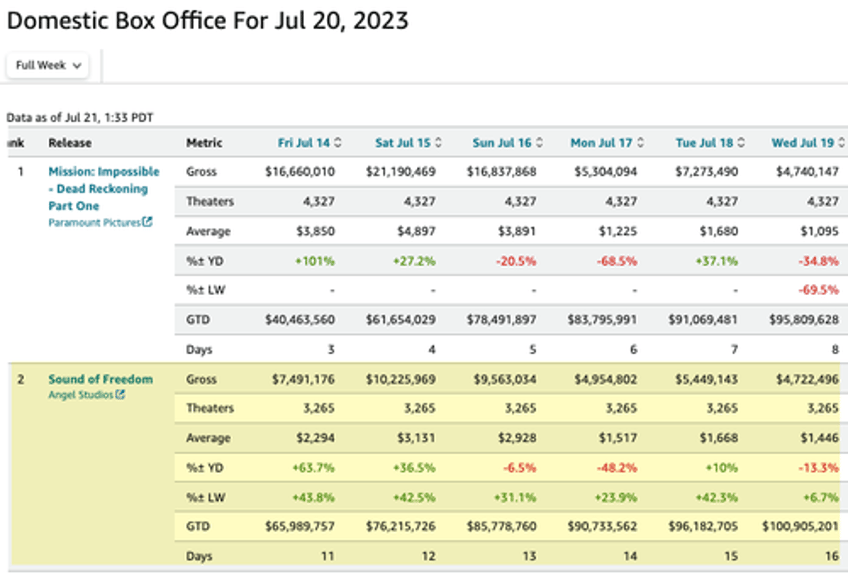The image size is (848, 574).
Task: Open Sound of Freedom release page
Action: coord(101,379)
